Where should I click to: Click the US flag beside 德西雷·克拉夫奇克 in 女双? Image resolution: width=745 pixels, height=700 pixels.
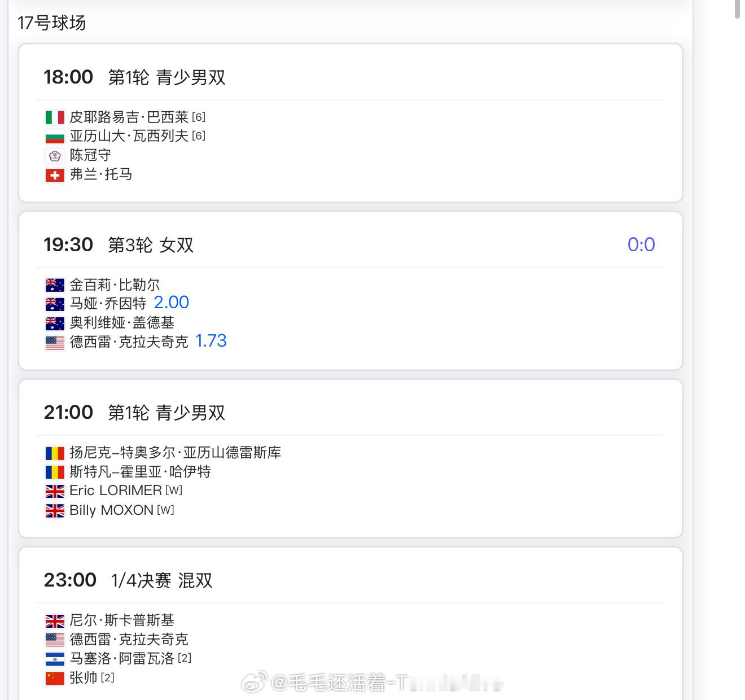55,342
